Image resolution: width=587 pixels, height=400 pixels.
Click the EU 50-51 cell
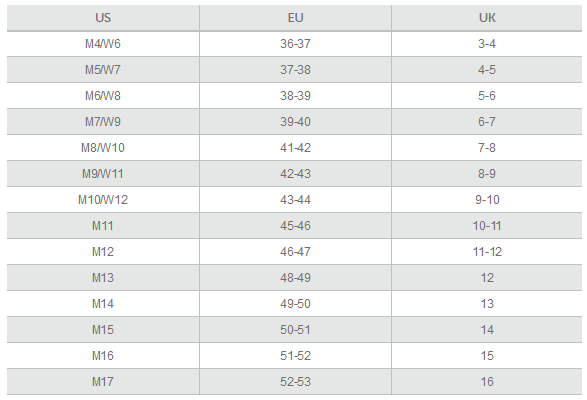click(295, 330)
